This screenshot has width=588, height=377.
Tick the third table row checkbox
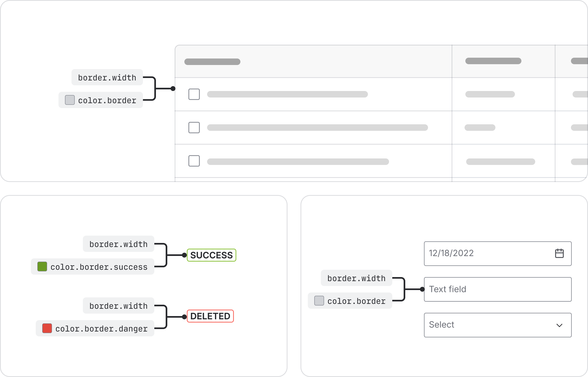pos(194,161)
